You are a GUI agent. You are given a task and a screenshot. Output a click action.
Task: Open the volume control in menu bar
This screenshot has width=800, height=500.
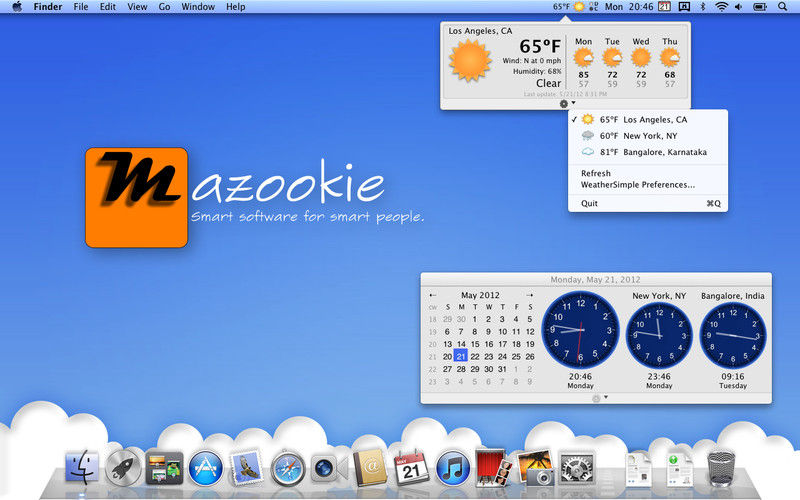click(739, 7)
